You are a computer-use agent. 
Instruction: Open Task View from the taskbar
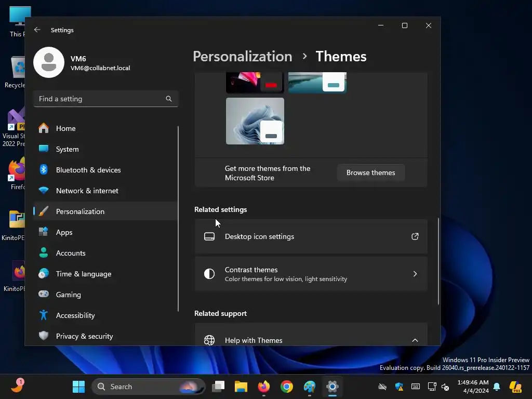tap(218, 387)
